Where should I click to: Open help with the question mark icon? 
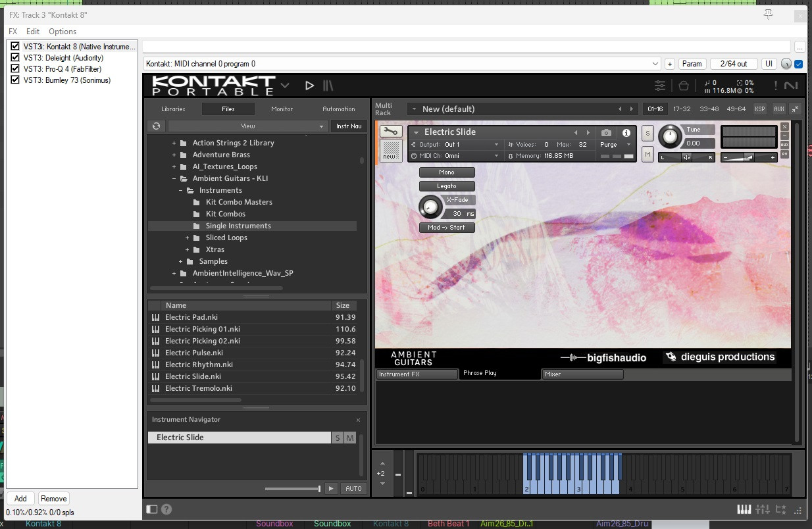coord(166,509)
